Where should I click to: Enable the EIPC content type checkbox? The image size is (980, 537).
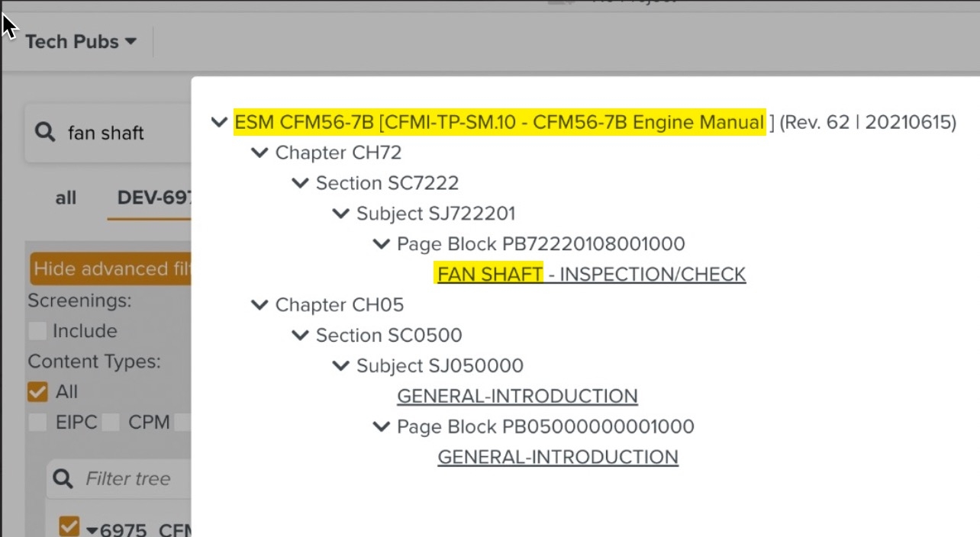[37, 423]
